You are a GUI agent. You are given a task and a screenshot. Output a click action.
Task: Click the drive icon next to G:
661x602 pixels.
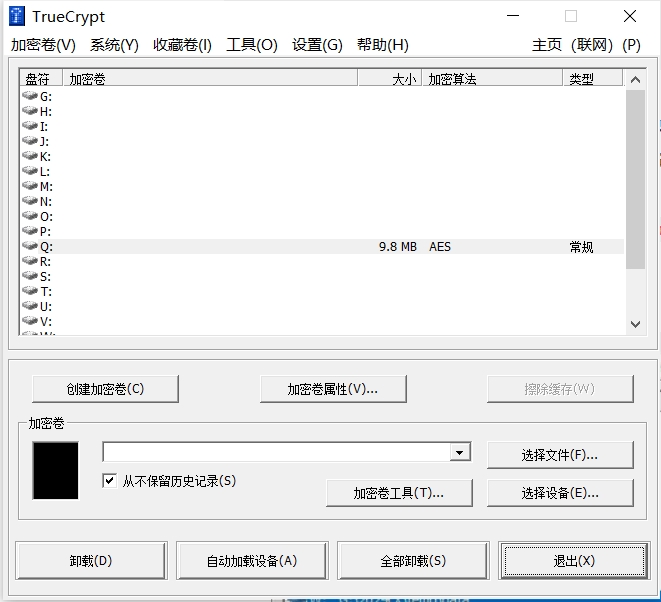click(30, 96)
